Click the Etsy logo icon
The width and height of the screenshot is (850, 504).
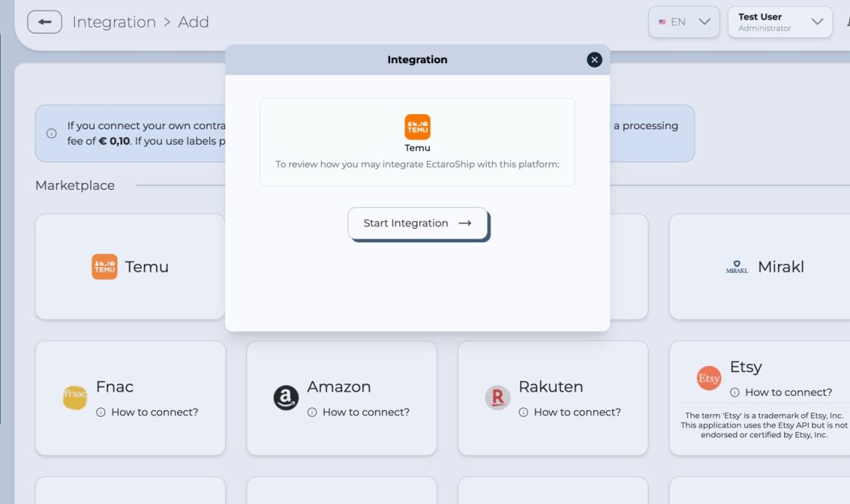pyautogui.click(x=709, y=378)
